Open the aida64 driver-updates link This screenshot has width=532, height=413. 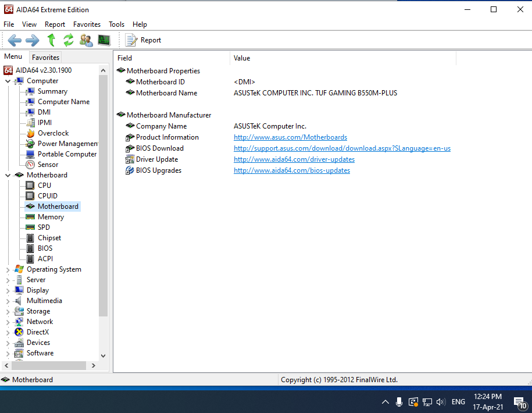[x=294, y=159]
